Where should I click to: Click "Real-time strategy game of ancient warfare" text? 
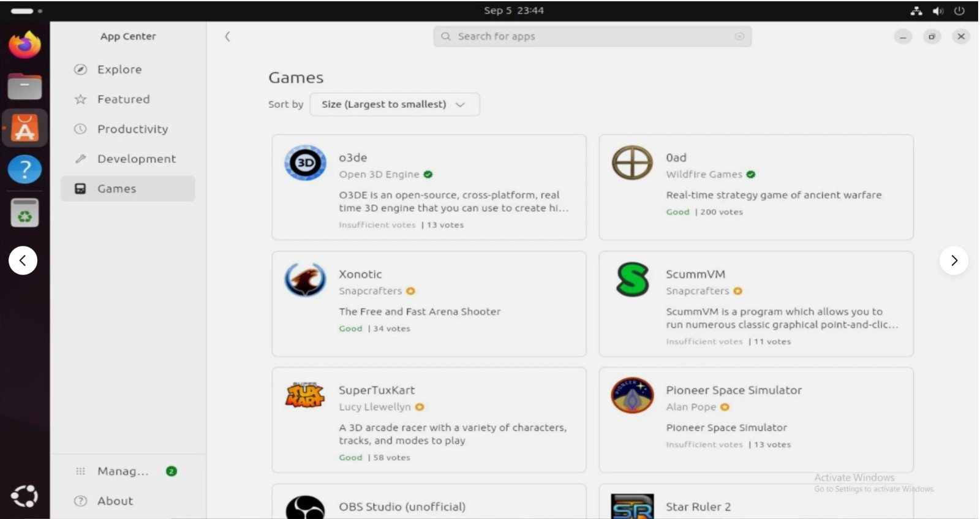[774, 195]
